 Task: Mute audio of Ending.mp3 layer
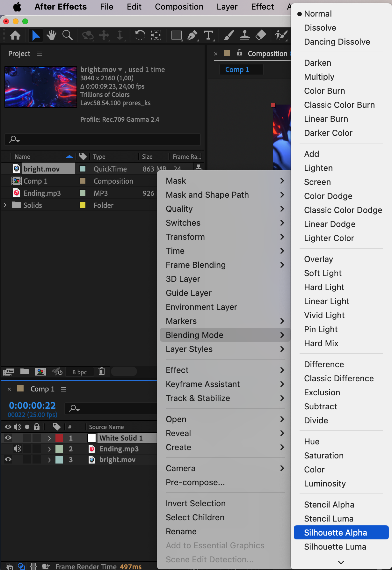tap(18, 449)
